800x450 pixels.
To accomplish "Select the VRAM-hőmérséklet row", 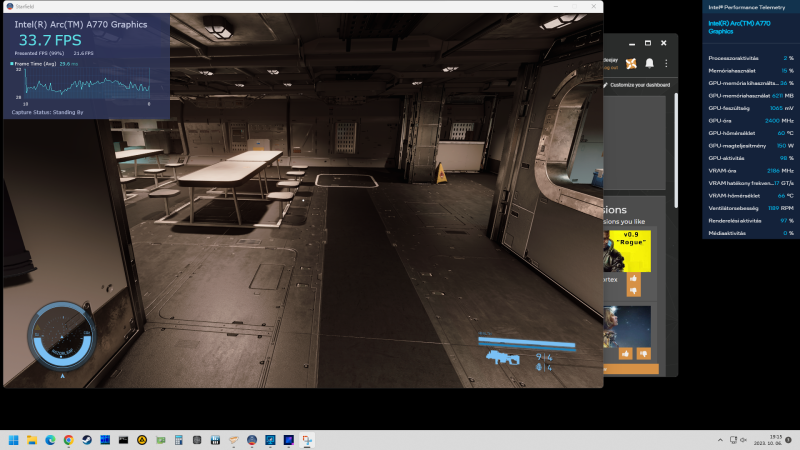I will pos(751,196).
